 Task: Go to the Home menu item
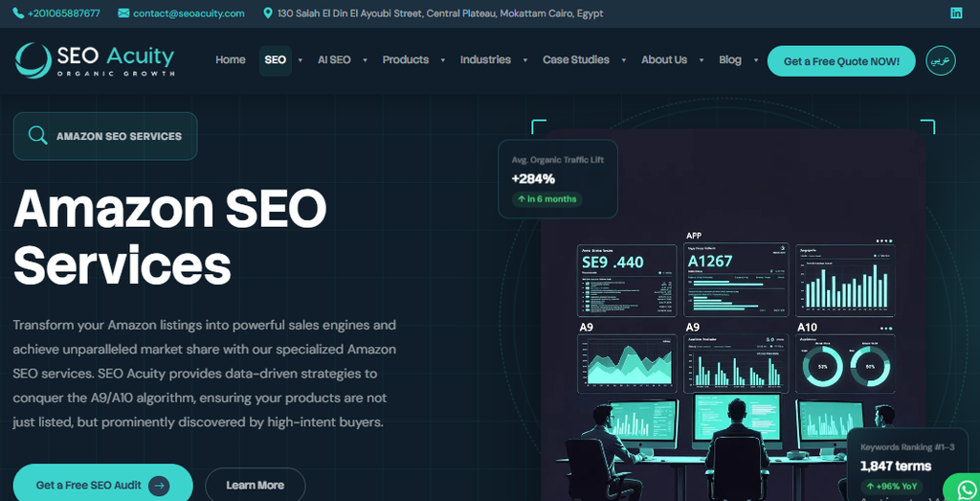(x=230, y=60)
